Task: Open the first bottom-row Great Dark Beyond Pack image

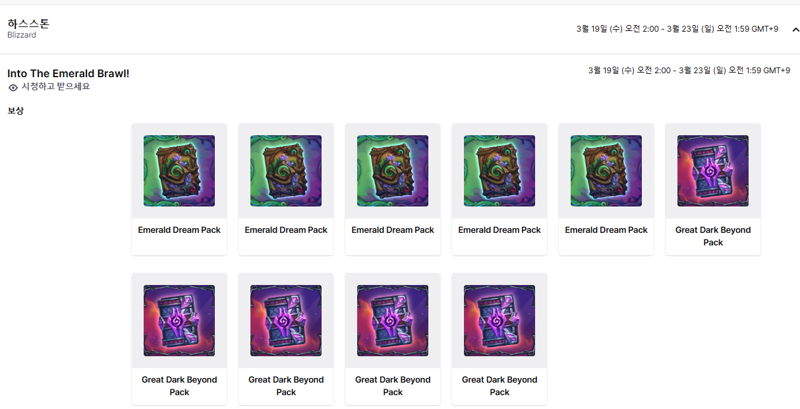Action: tap(179, 321)
